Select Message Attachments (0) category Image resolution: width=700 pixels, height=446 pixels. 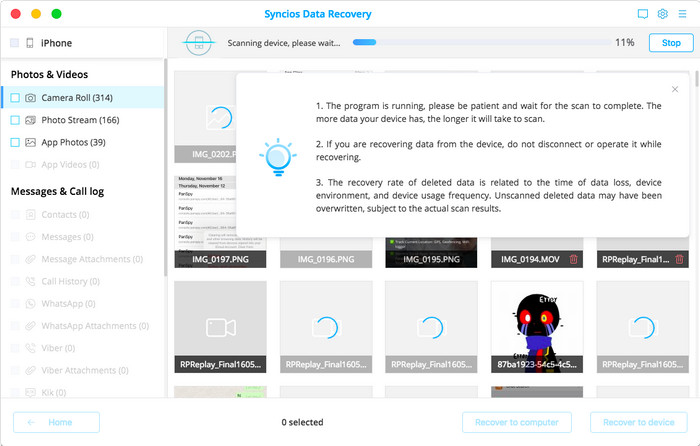[83, 259]
